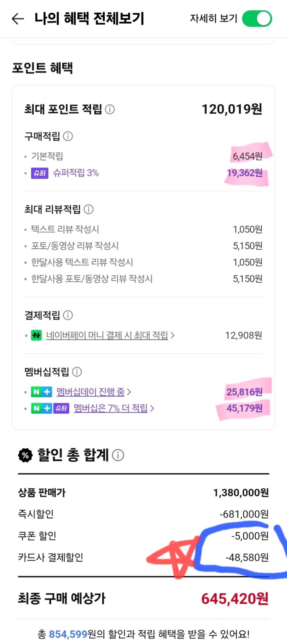
Task: Click the green Naver Pay N icon
Action: coord(36,336)
